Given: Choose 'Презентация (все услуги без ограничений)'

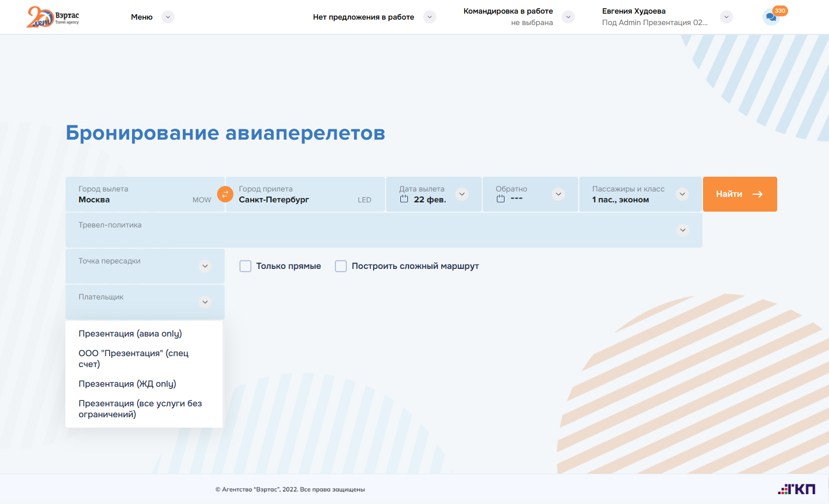Looking at the screenshot, I should pyautogui.click(x=144, y=409).
